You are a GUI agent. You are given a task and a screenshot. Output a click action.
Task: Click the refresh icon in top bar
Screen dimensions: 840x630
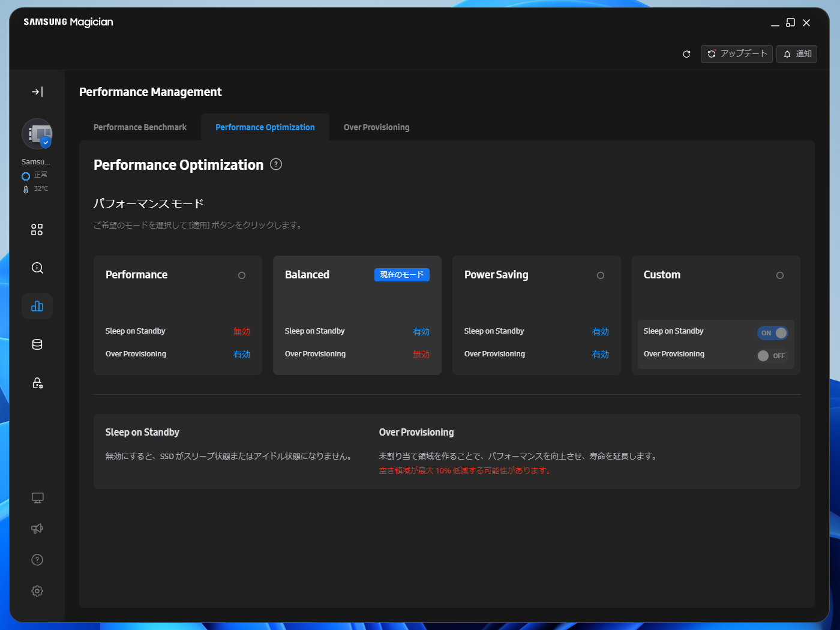[686, 54]
